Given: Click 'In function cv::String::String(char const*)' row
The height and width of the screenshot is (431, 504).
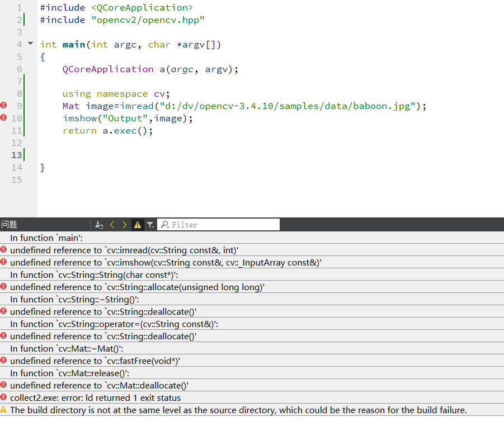Looking at the screenshot, I should coord(252,275).
